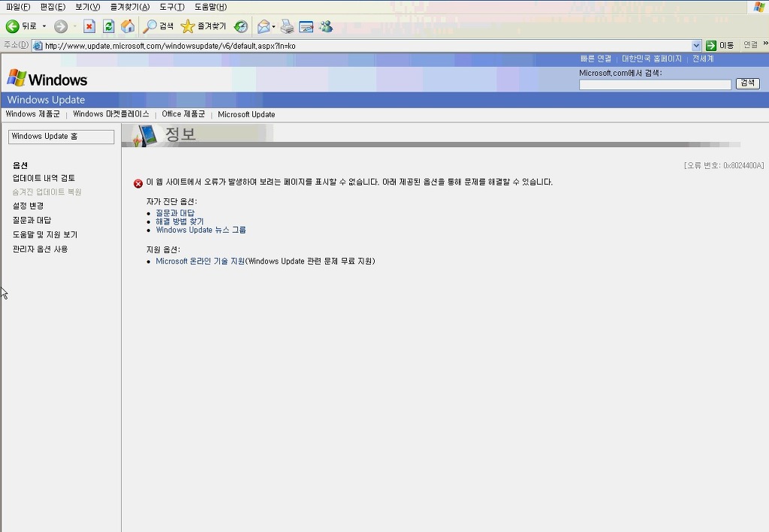Click the Windows Update 홈 sidebar box
This screenshot has width=769, height=532.
click(62, 137)
